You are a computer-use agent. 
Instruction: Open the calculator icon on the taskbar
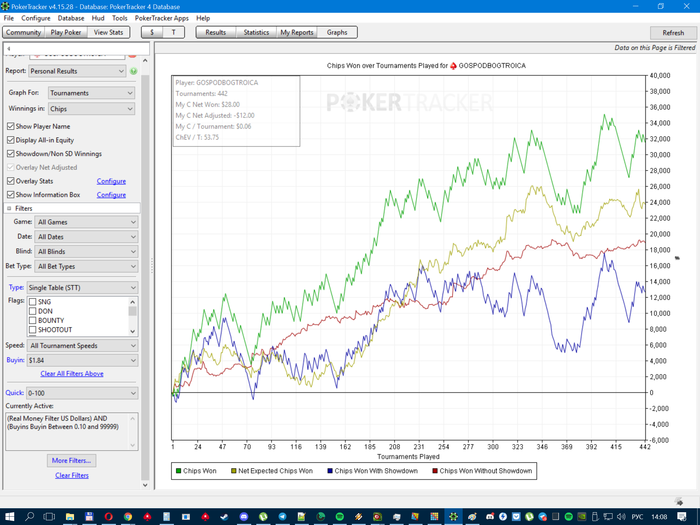click(x=167, y=517)
